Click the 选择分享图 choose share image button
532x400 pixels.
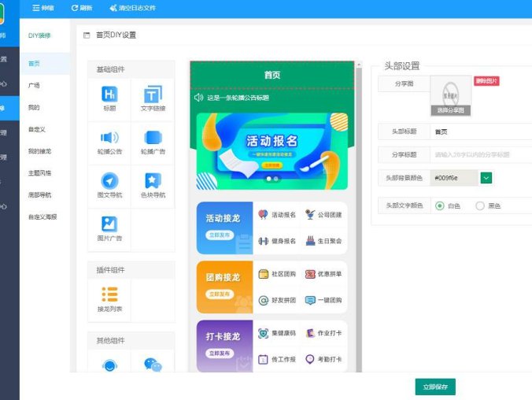(450, 110)
